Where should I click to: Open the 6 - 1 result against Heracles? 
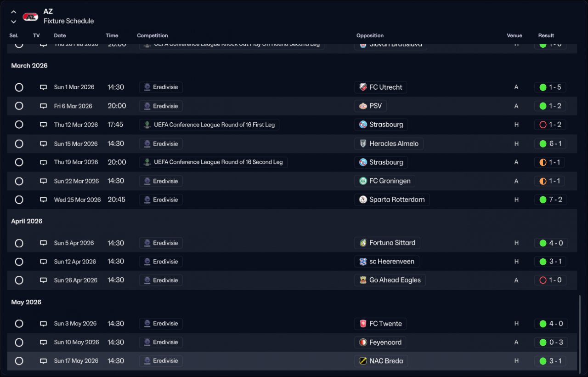[x=550, y=143]
